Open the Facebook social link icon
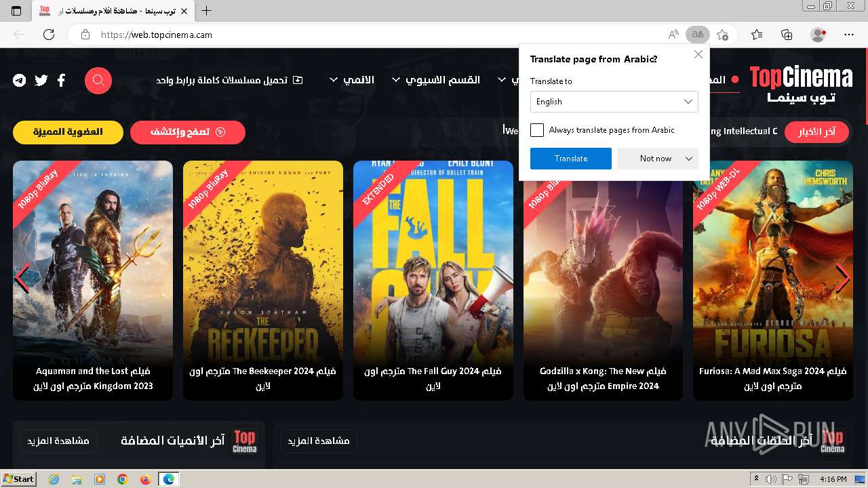Viewport: 868px width, 488px height. (x=61, y=81)
